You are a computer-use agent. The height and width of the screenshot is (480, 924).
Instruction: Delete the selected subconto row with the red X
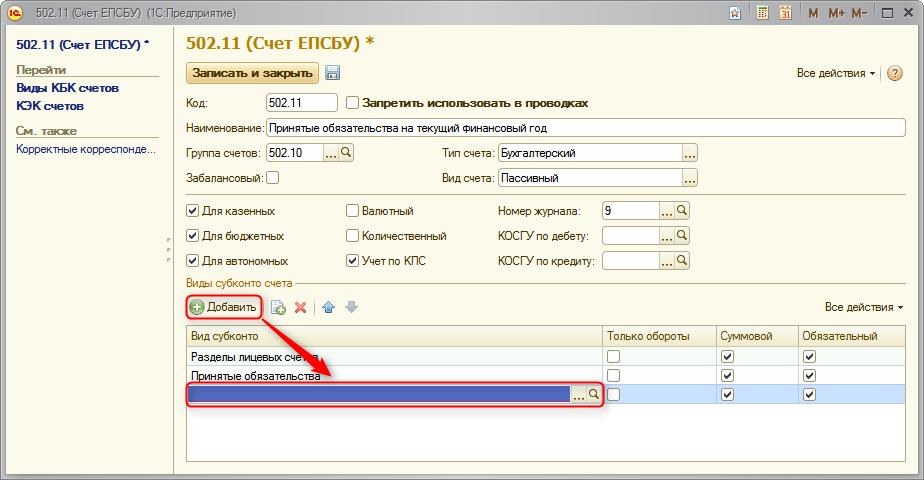pos(301,307)
